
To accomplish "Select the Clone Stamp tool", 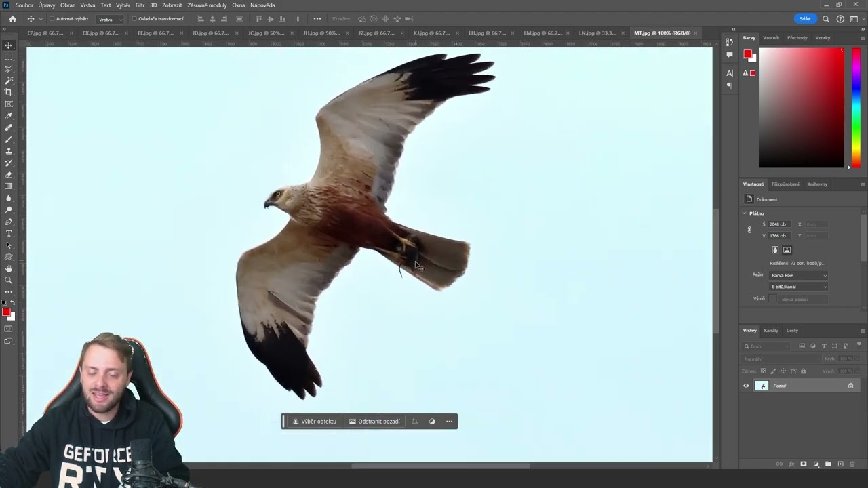I will coord(9,151).
